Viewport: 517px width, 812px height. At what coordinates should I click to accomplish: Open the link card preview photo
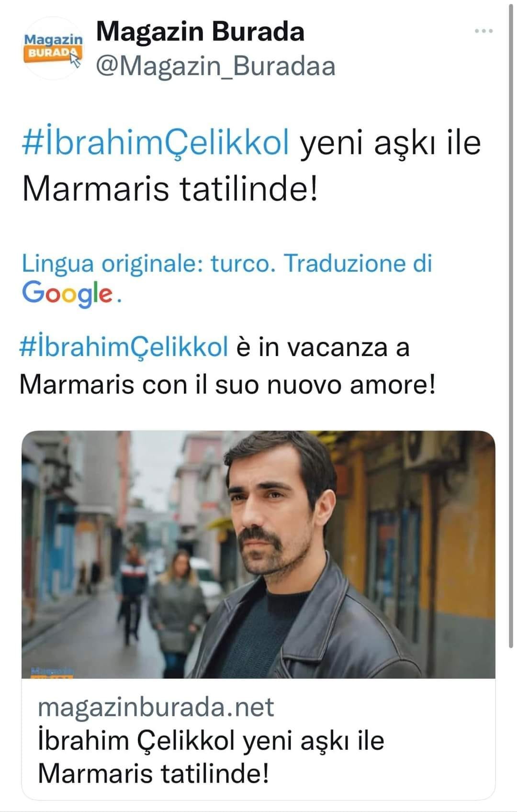point(258,554)
